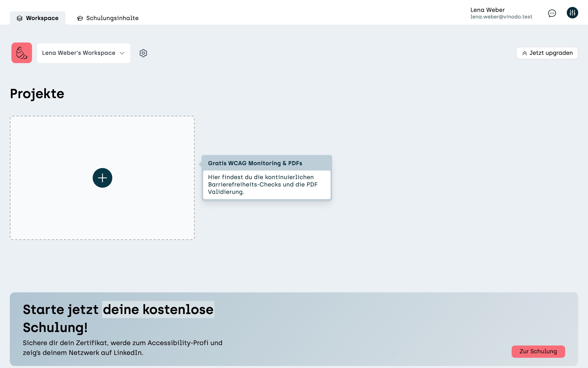Image resolution: width=588 pixels, height=368 pixels.
Task: Open the workspace settings gear icon
Action: pyautogui.click(x=143, y=53)
